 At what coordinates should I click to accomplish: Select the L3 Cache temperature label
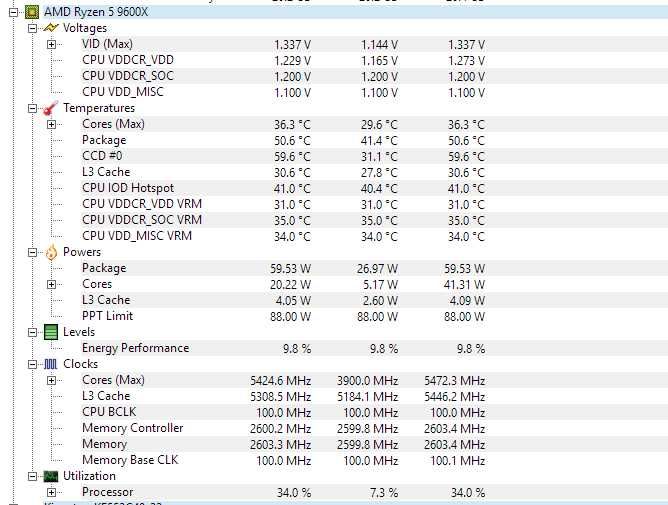106,172
